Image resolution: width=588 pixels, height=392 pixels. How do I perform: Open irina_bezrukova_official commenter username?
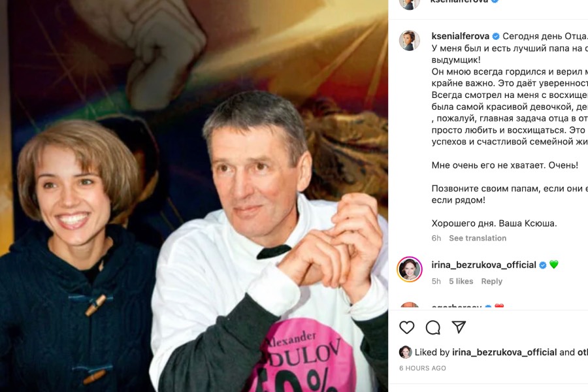point(483,265)
